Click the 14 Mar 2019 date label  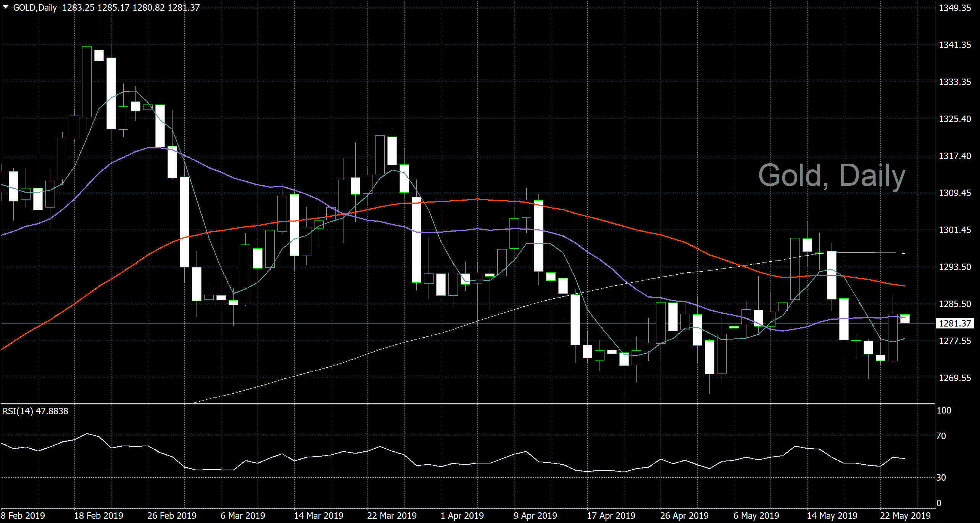[x=319, y=516]
